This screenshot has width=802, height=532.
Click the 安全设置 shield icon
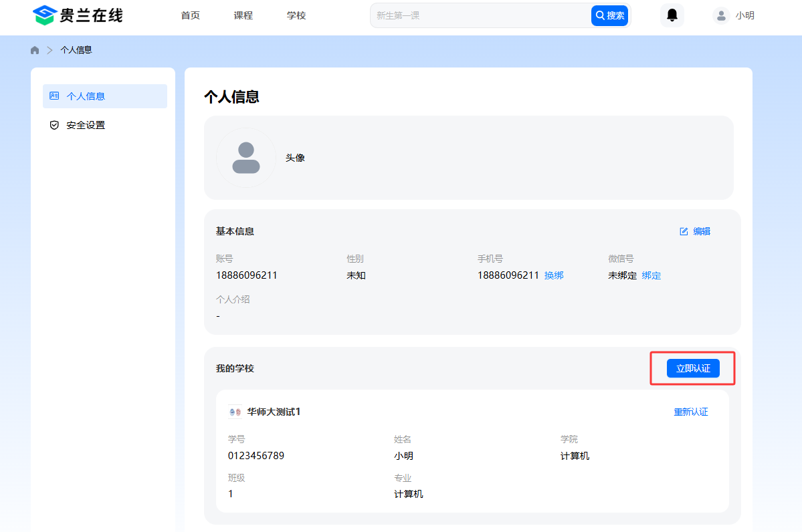(54, 125)
